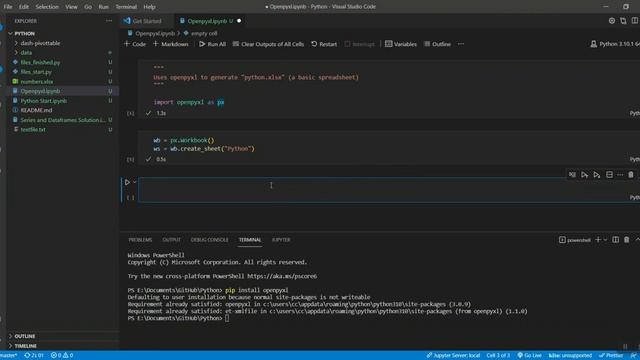Open the Variables viewer
Screen dimensions: 640x360
point(401,44)
